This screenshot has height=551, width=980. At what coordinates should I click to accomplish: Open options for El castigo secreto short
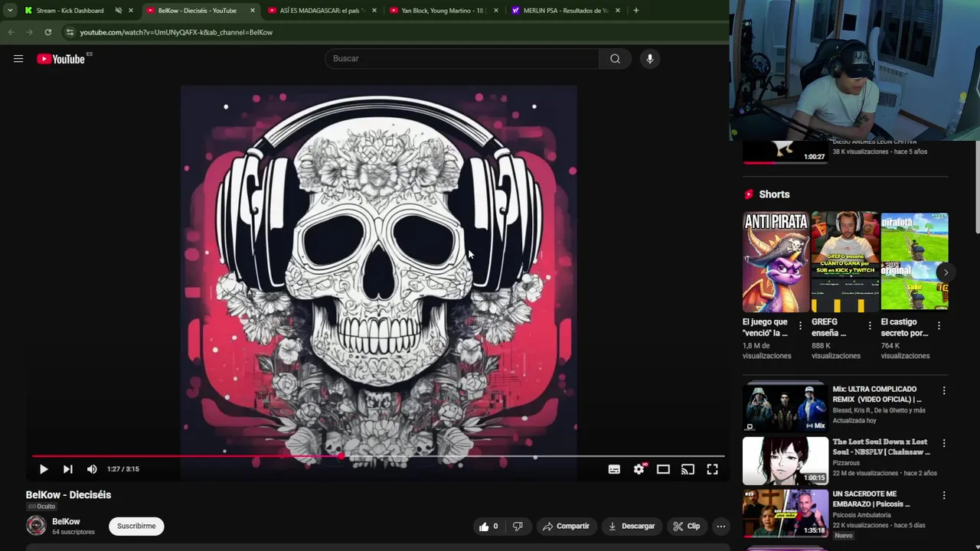pyautogui.click(x=939, y=325)
